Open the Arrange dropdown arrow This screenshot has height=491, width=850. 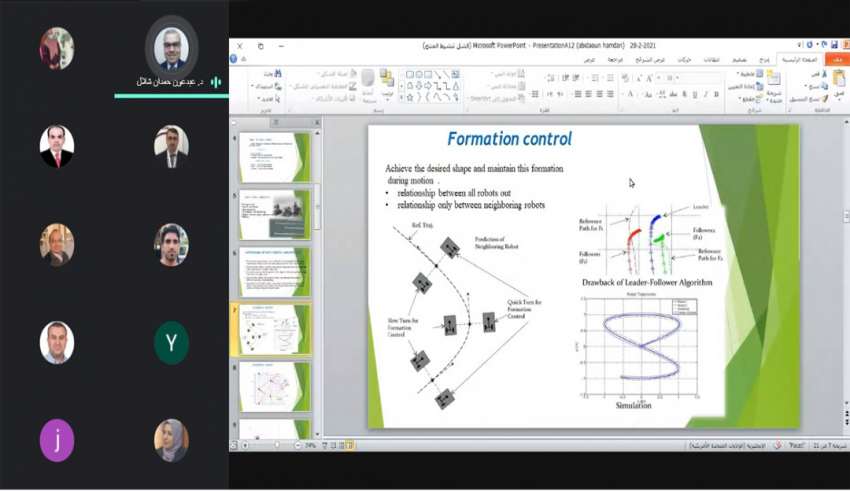tap(387, 100)
